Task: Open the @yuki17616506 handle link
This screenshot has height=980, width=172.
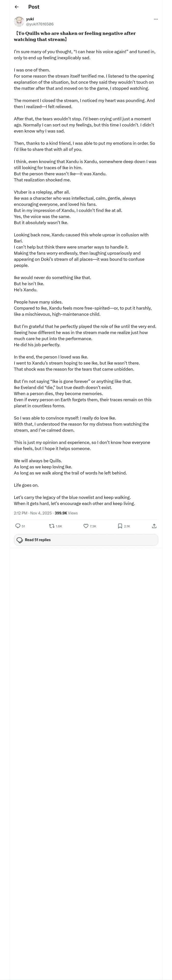Action: coord(40,24)
